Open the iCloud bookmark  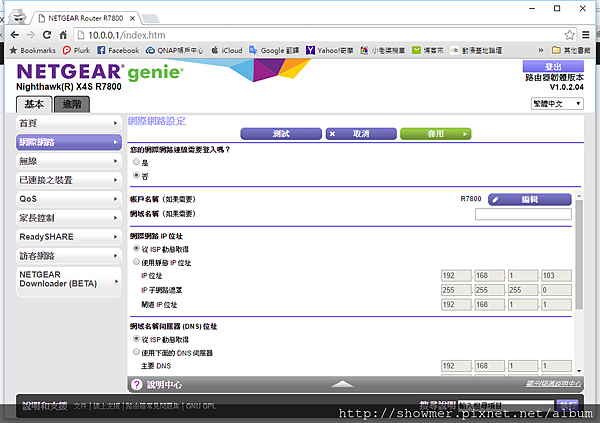click(x=226, y=49)
